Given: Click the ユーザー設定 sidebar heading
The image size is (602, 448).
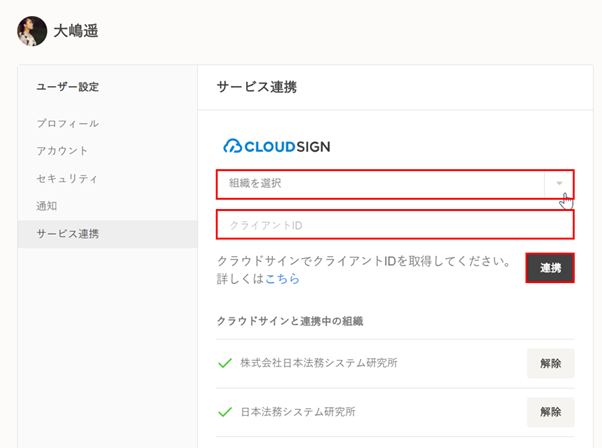Looking at the screenshot, I should point(67,87).
